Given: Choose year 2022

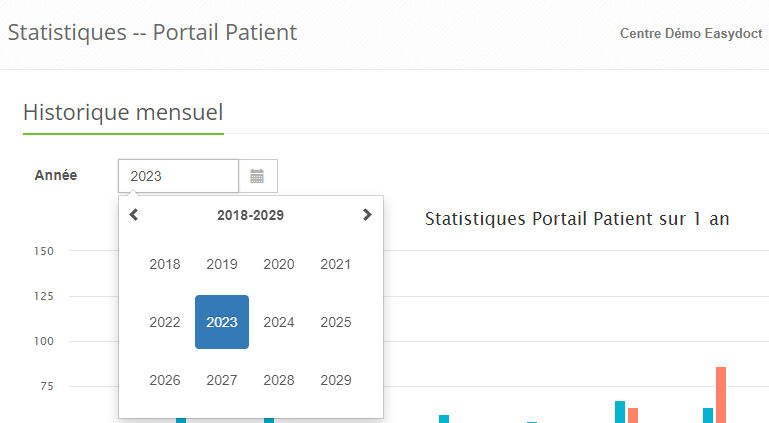Looking at the screenshot, I should click(x=165, y=322).
